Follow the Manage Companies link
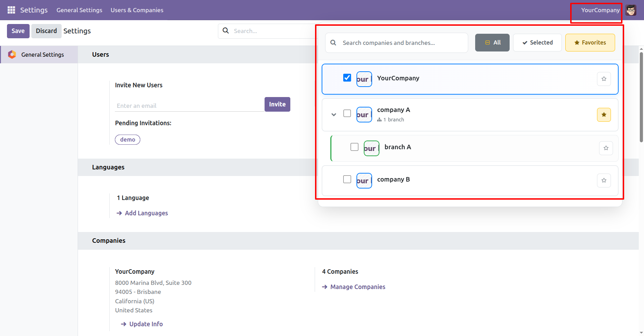 [358, 287]
